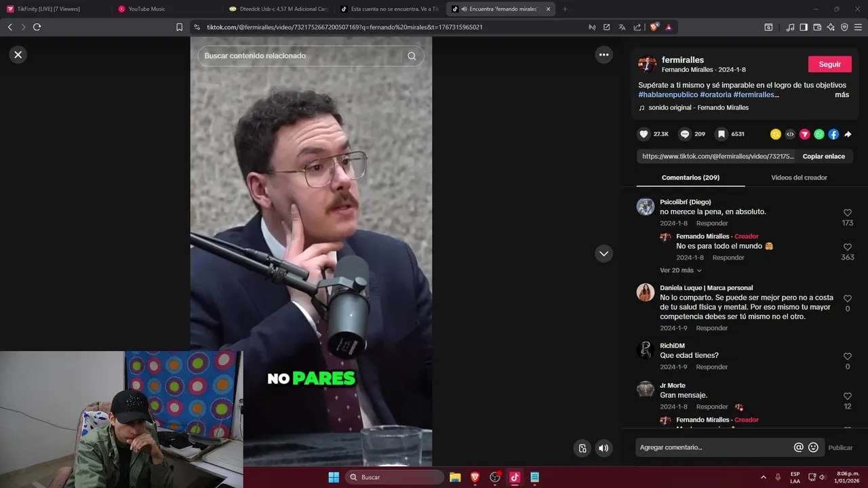Open comments via speech bubble icon (209)
Image resolution: width=868 pixels, height=488 pixels.
(685, 134)
